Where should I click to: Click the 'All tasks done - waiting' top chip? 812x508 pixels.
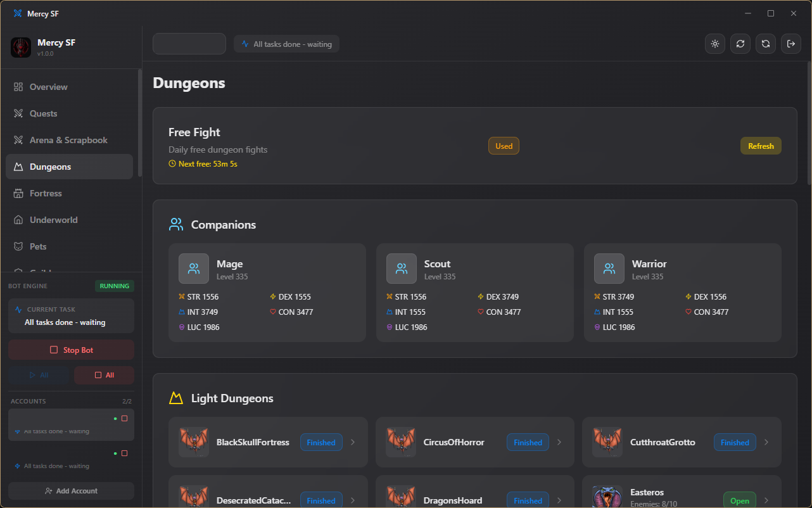tap(286, 44)
